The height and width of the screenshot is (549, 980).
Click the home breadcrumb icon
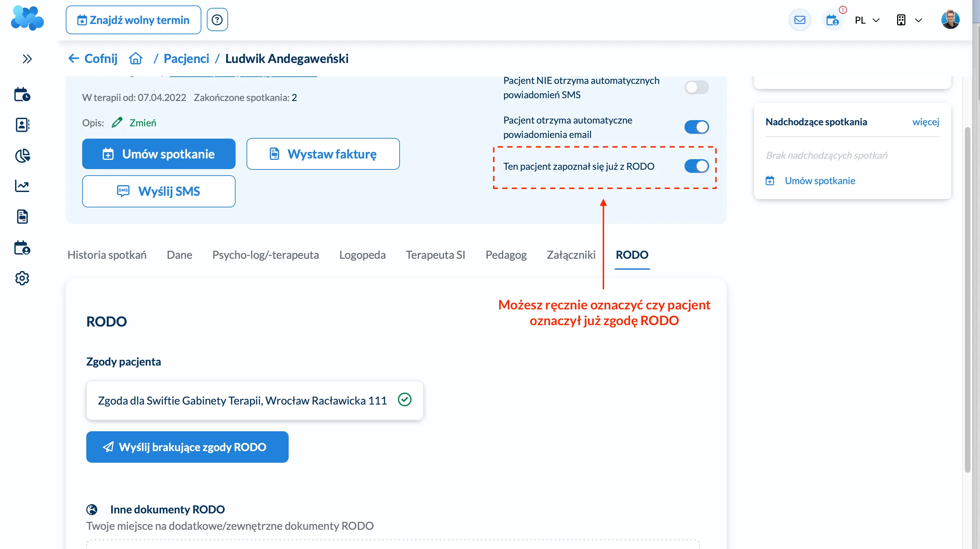136,59
